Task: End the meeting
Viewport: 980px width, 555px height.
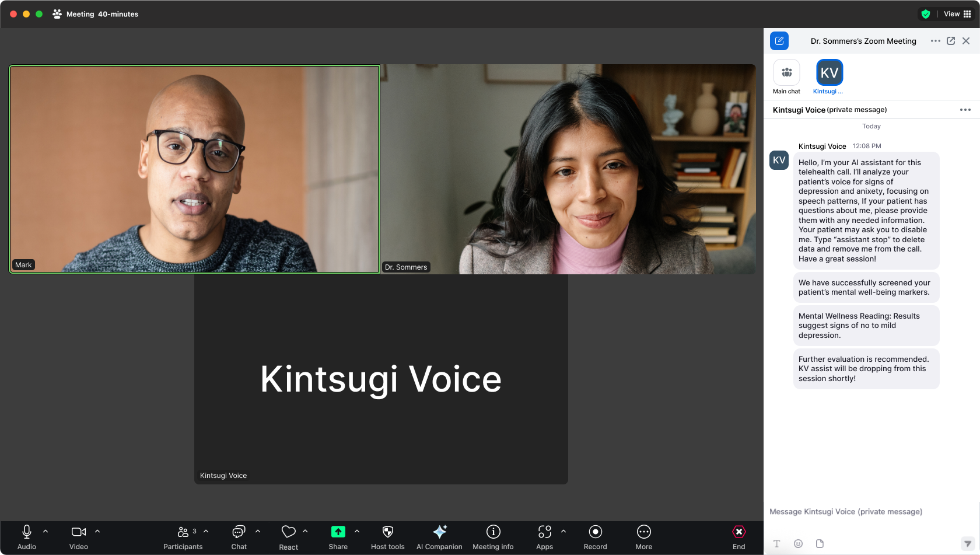Action: [x=739, y=537]
